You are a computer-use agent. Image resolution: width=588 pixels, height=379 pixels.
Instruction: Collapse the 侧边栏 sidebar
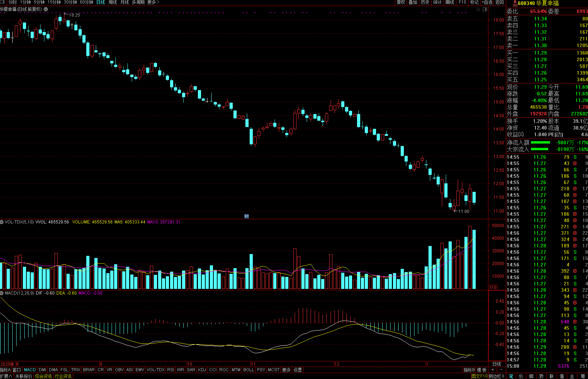point(497,376)
